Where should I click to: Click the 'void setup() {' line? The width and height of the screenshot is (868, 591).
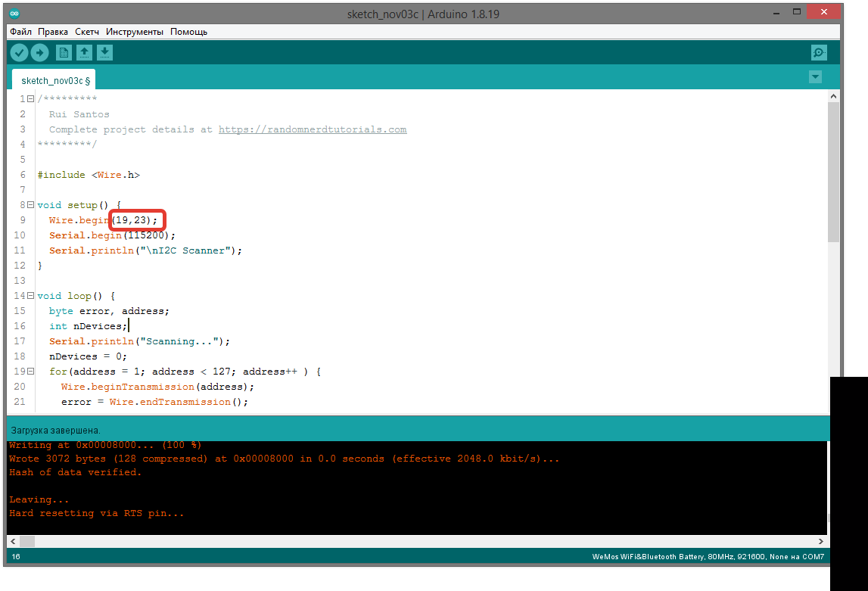tap(79, 205)
